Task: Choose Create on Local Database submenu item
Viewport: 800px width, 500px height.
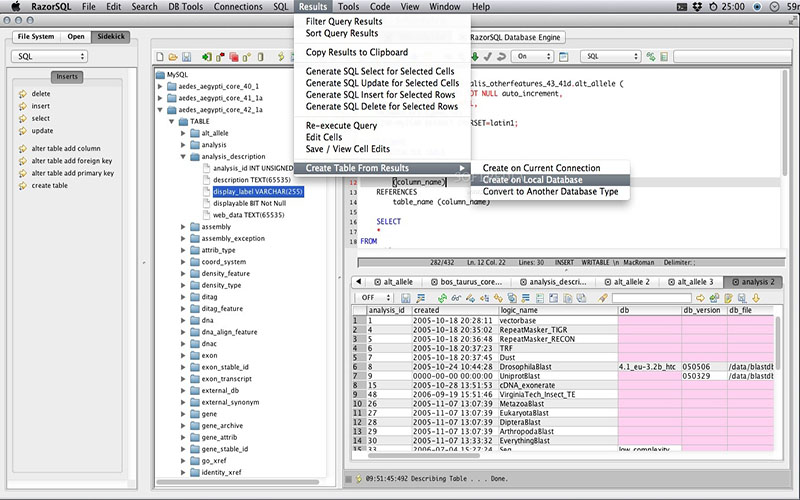Action: 550,180
